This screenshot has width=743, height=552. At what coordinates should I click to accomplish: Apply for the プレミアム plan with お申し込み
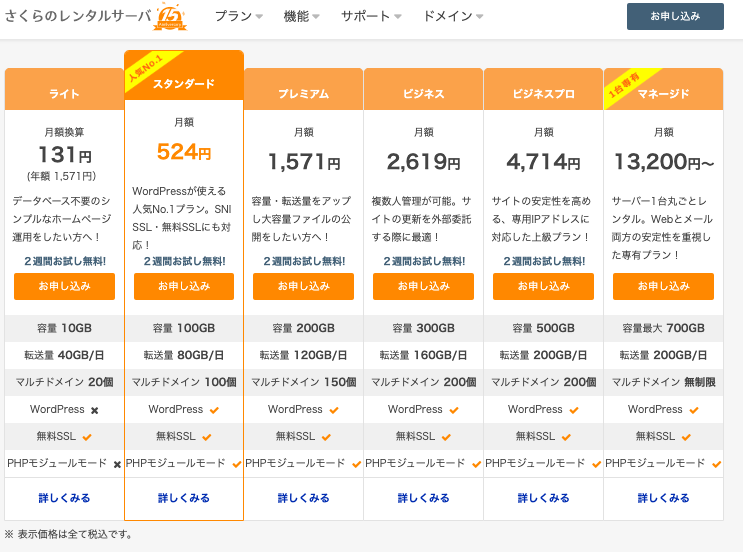(303, 286)
